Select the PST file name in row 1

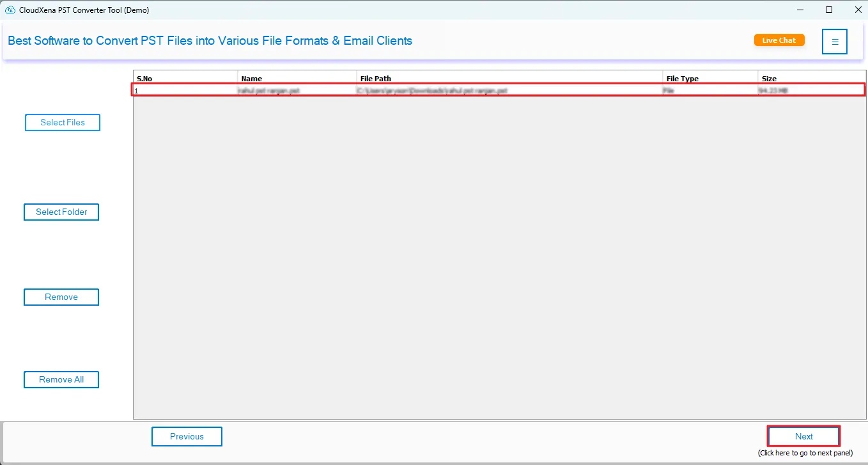(x=269, y=91)
